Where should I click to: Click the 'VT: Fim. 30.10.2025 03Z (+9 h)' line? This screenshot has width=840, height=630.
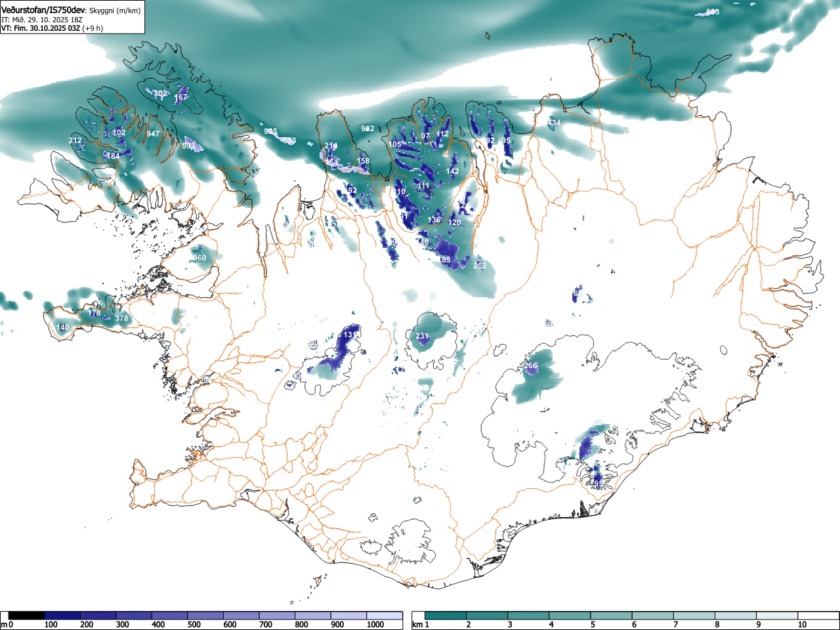coord(52,28)
